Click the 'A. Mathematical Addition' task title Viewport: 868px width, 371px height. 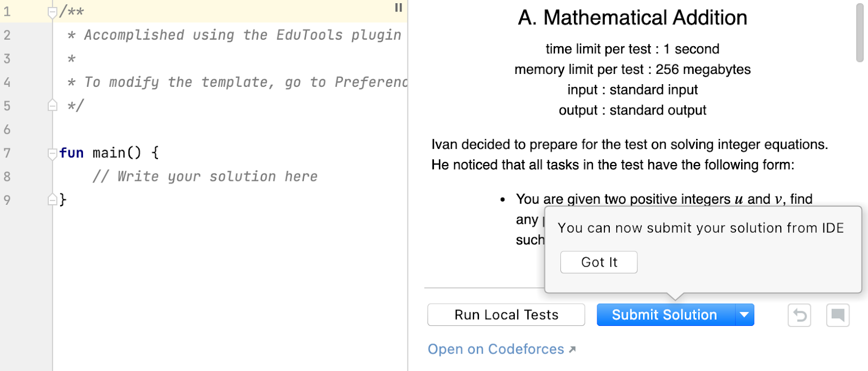coord(632,18)
